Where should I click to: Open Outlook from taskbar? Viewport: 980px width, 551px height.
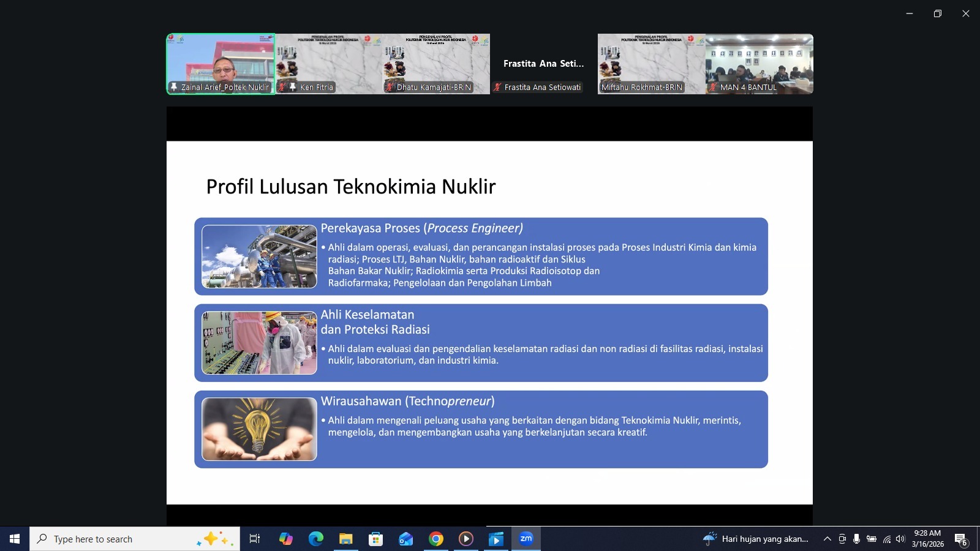tap(405, 539)
